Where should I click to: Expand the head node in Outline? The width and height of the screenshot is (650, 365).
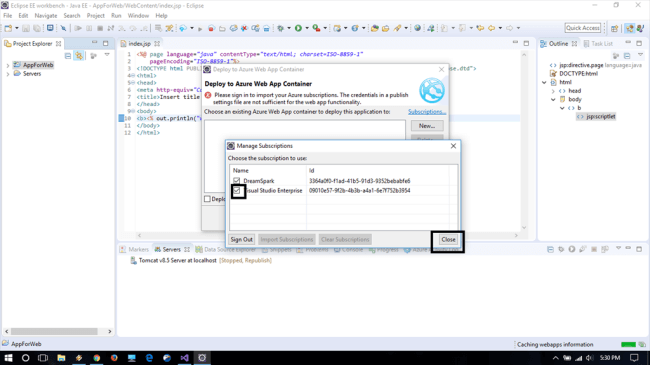point(553,91)
